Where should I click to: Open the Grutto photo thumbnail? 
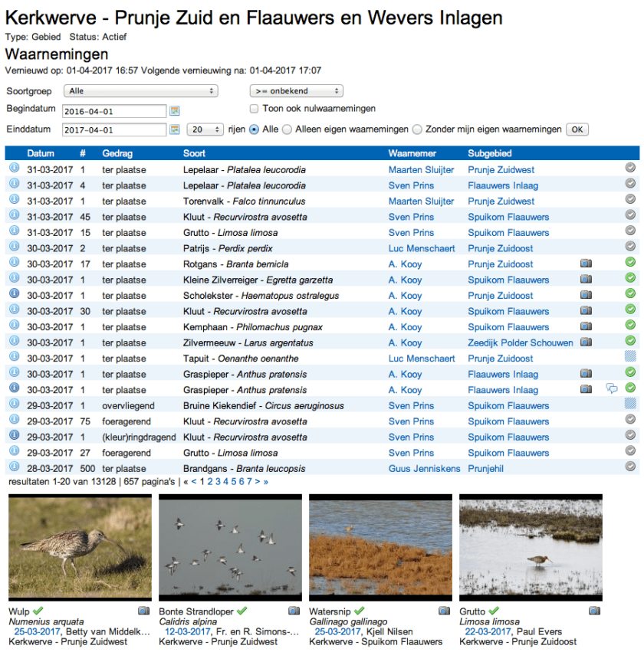(531, 548)
